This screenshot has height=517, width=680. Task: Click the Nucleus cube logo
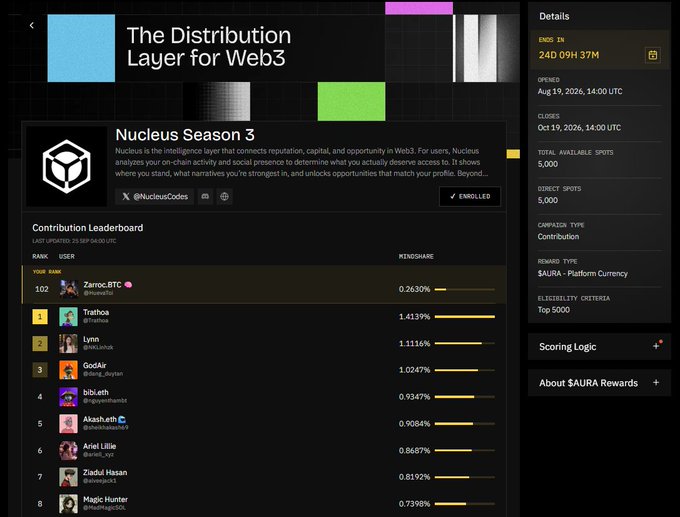tap(66, 166)
